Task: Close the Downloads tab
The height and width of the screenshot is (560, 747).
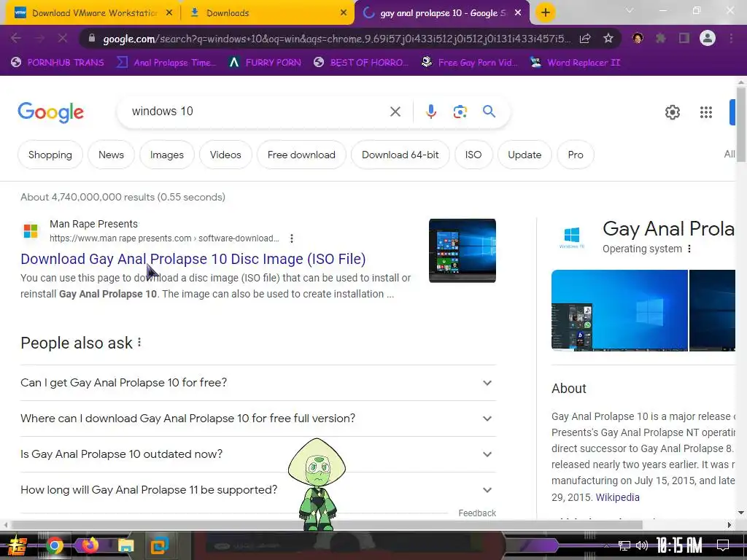Action: coord(344,13)
